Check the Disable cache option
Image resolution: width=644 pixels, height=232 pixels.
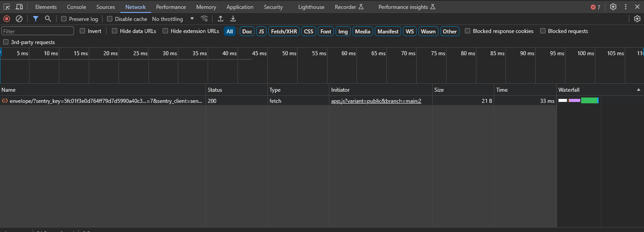[x=110, y=19]
